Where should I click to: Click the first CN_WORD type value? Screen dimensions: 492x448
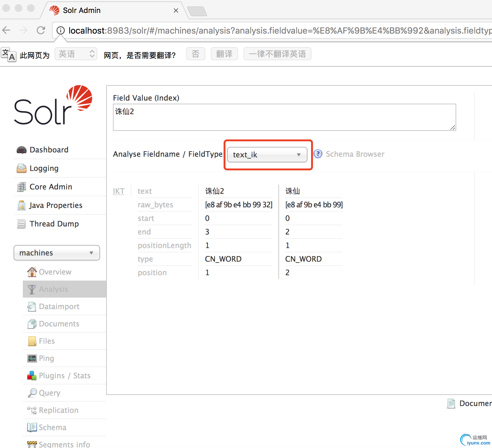[x=223, y=259]
